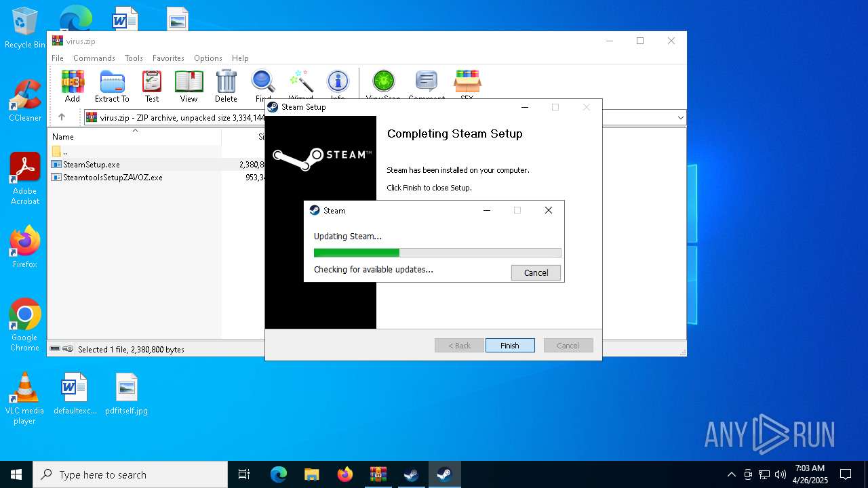The height and width of the screenshot is (488, 868).
Task: Switch to WinRAR on the taskbar
Action: (x=378, y=474)
